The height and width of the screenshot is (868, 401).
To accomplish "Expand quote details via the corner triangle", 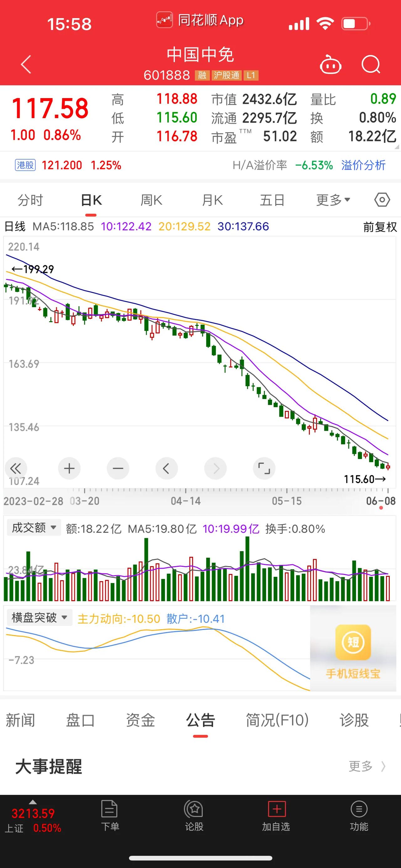I will tap(396, 147).
